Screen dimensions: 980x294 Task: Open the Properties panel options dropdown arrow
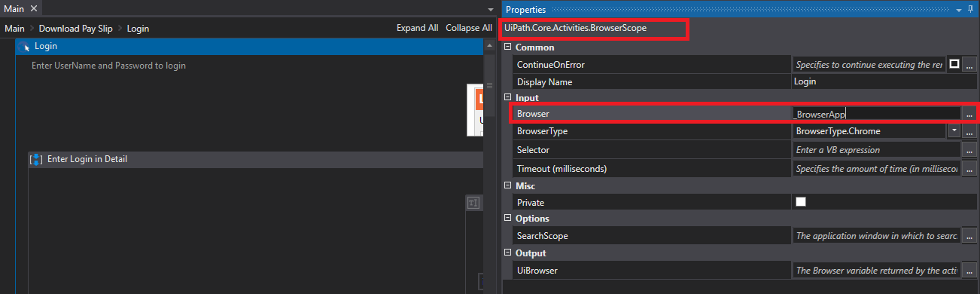pyautogui.click(x=959, y=10)
